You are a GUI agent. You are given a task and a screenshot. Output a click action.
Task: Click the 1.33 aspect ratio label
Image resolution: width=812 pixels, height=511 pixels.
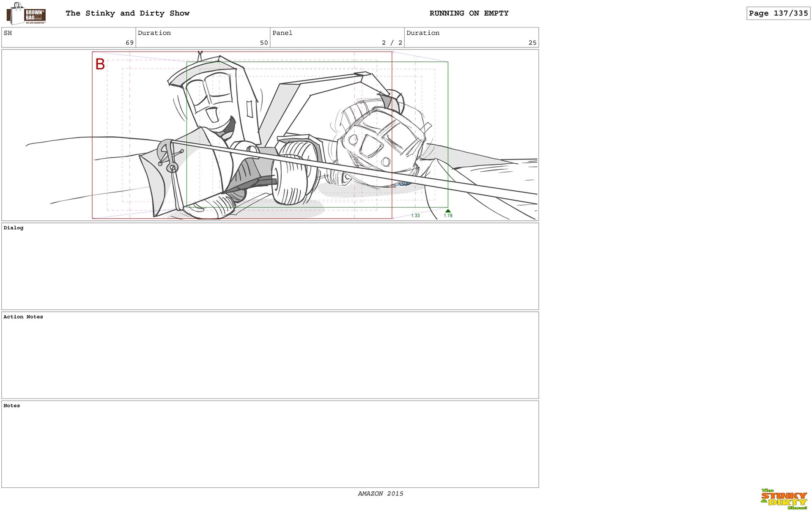415,215
